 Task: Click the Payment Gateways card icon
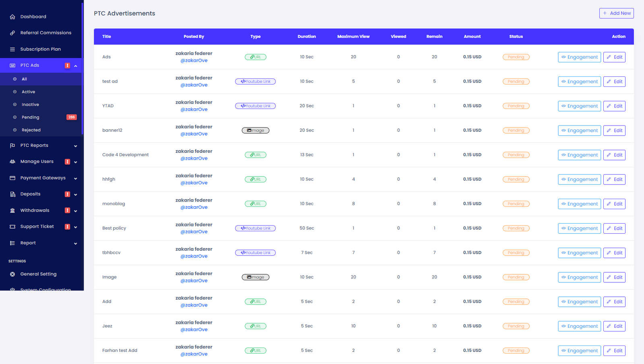click(x=12, y=178)
